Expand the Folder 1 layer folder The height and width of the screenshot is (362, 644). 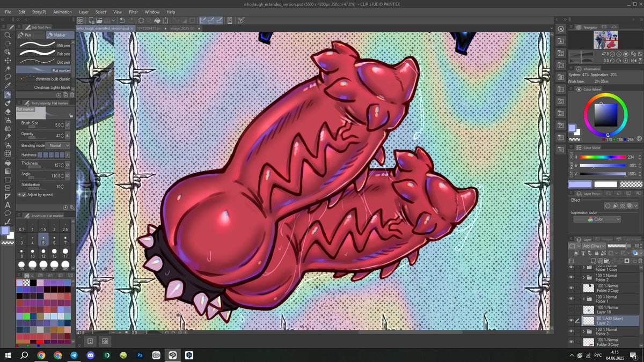pos(583,299)
